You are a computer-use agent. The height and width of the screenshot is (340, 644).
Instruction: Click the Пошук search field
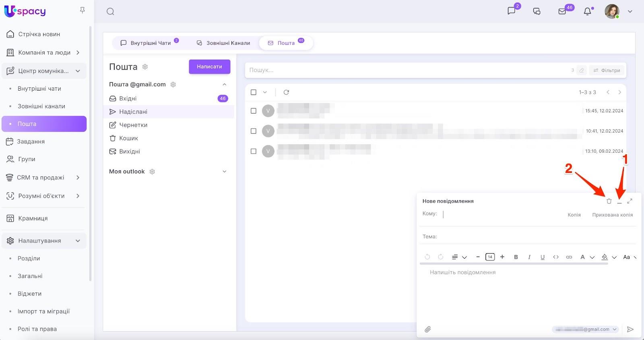[407, 70]
